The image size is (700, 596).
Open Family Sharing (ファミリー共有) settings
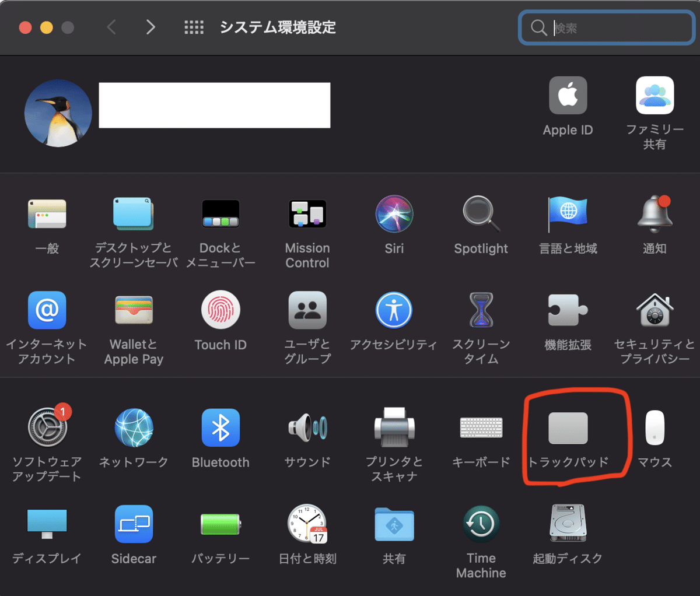coord(654,95)
